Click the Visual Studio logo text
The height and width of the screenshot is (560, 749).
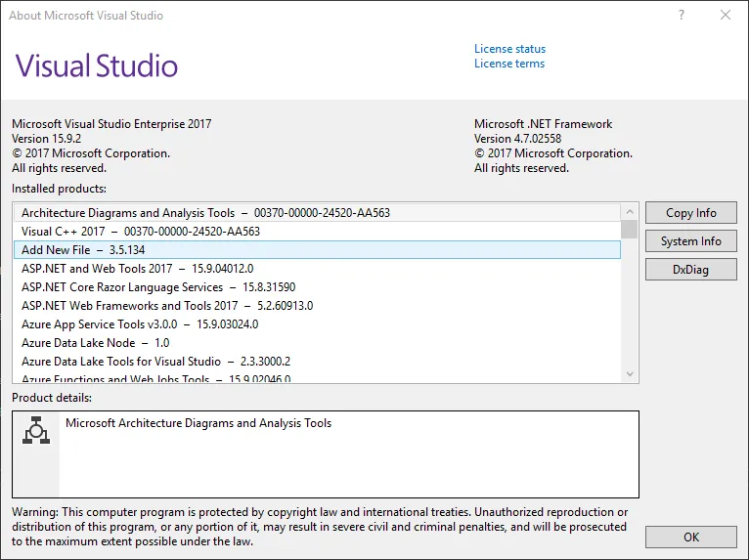pyautogui.click(x=97, y=65)
